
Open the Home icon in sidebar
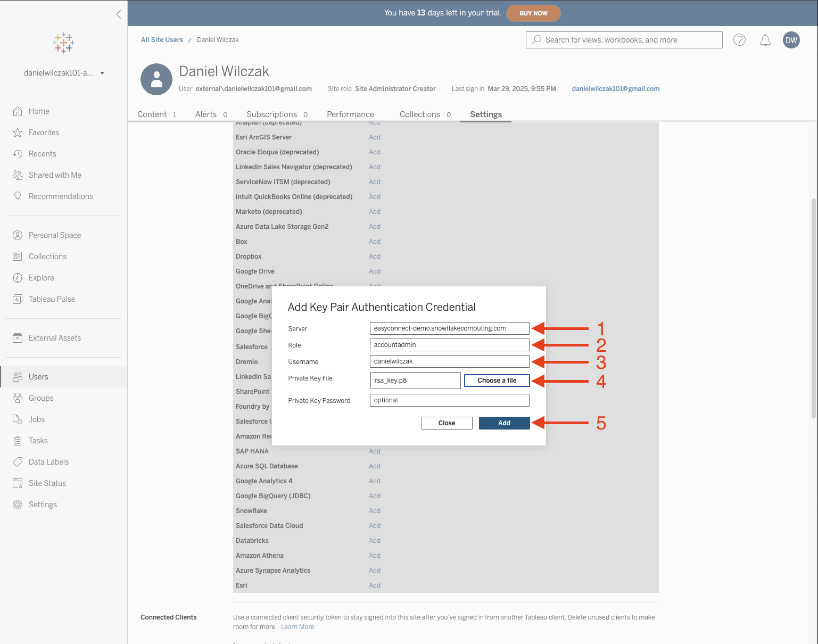pyautogui.click(x=18, y=111)
